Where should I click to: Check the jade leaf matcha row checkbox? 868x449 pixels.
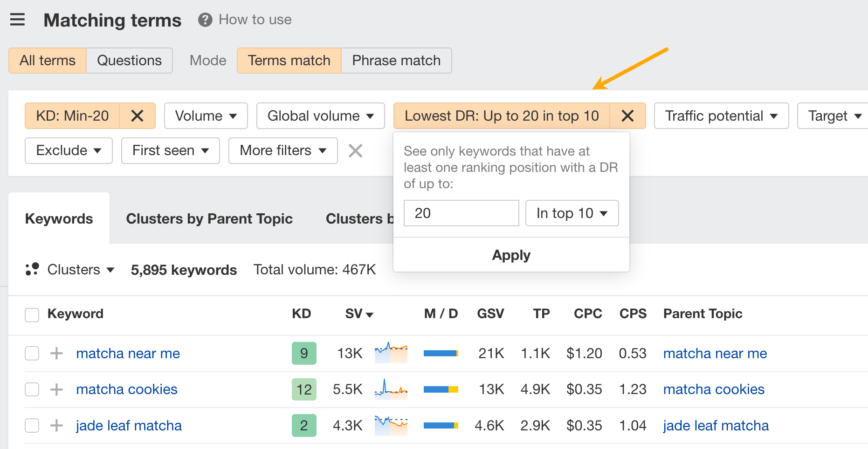click(32, 425)
